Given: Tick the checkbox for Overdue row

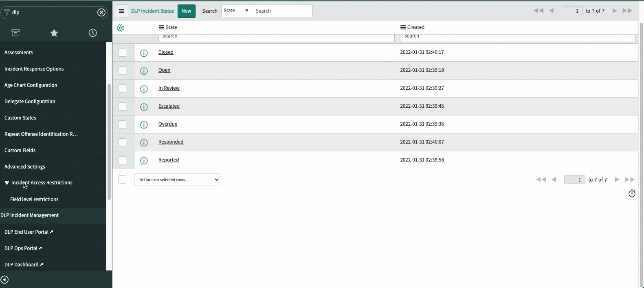Looking at the screenshot, I should click(122, 124).
